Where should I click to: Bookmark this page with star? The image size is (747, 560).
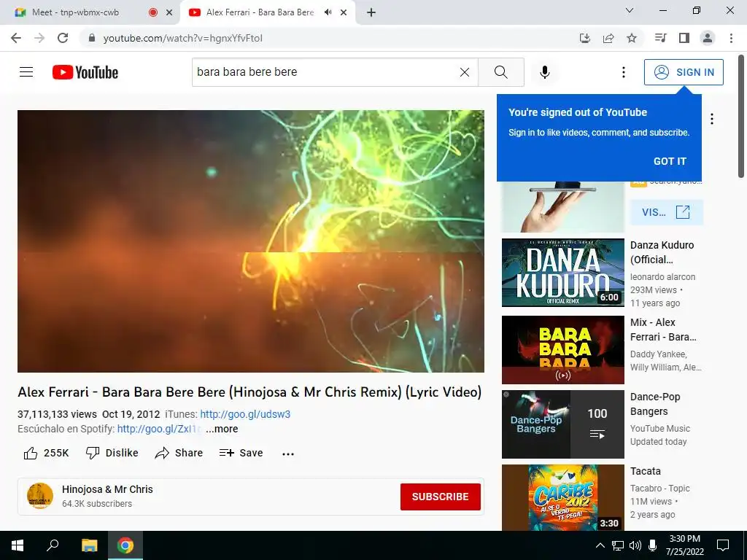coord(632,38)
